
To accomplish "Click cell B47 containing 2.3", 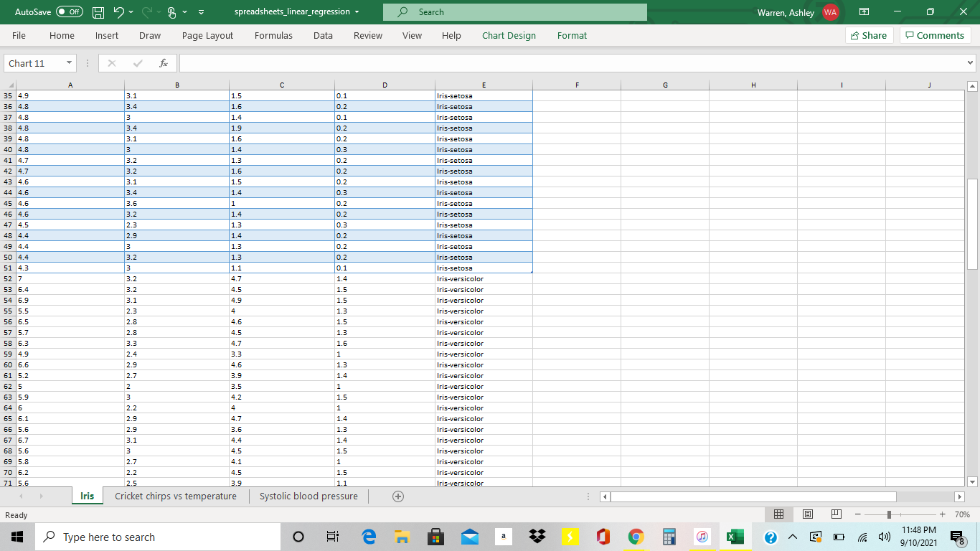I will pos(176,225).
